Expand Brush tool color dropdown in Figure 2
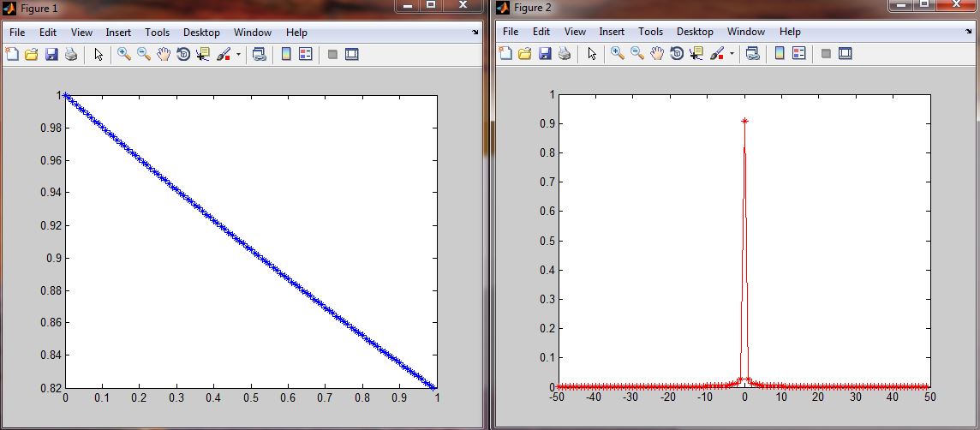Screen dimensions: 980x430 [732, 54]
